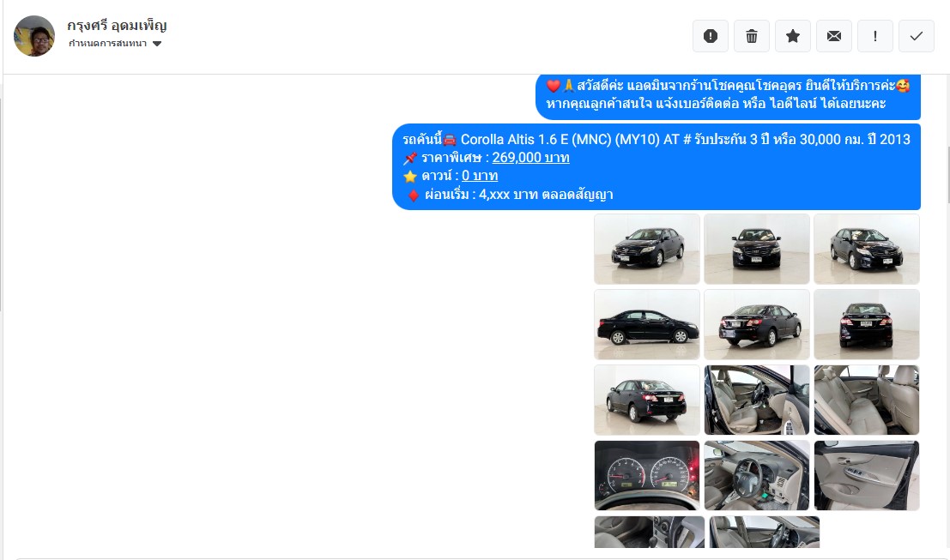Open the instrument cluster gauges photo
This screenshot has height=560, width=950.
coord(646,475)
